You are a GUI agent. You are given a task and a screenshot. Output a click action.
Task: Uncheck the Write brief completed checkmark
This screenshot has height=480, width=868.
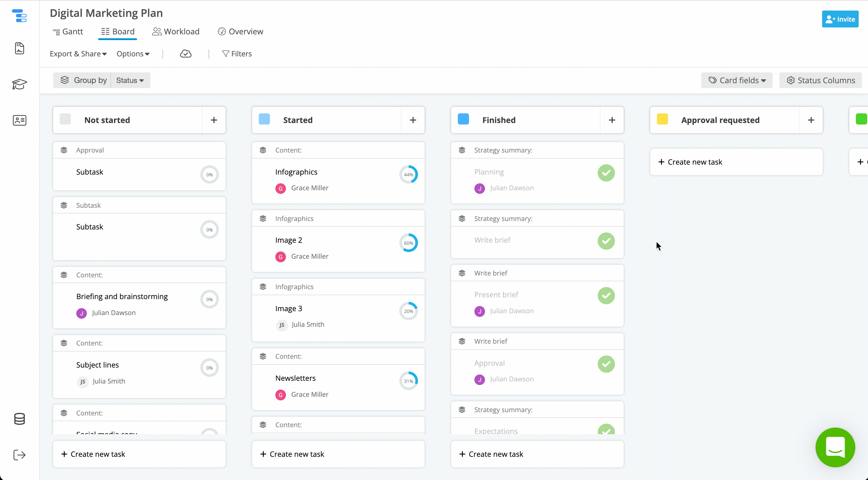[x=606, y=241]
